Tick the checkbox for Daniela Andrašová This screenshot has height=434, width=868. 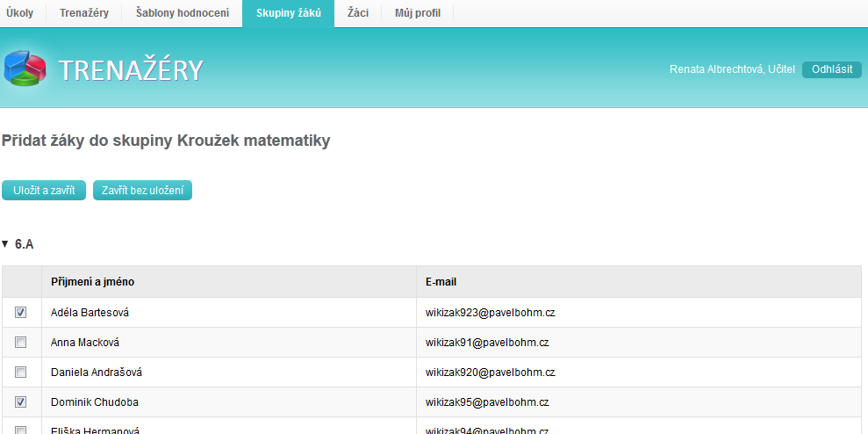21,373
